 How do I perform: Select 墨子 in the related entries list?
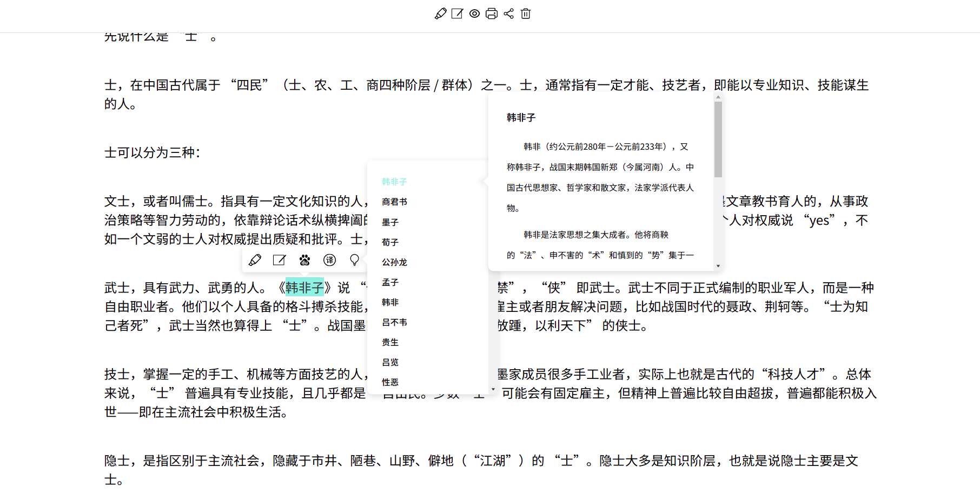tap(390, 222)
